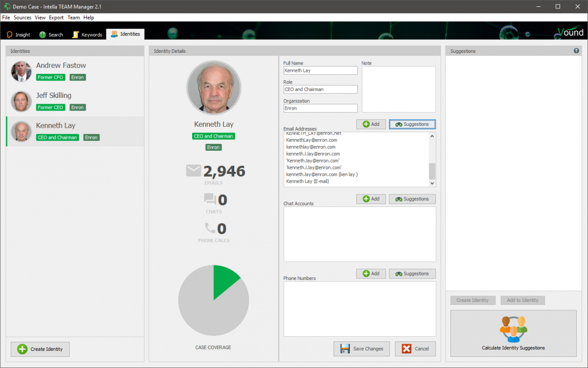Switch to the Insight tab

click(x=18, y=34)
